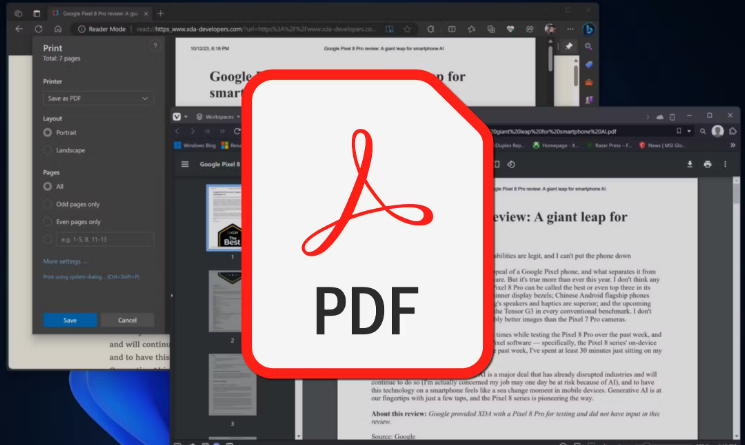The image size is (745, 445).
Task: Open Homepage Xbox bookmark in Vivaldi
Action: [x=556, y=145]
